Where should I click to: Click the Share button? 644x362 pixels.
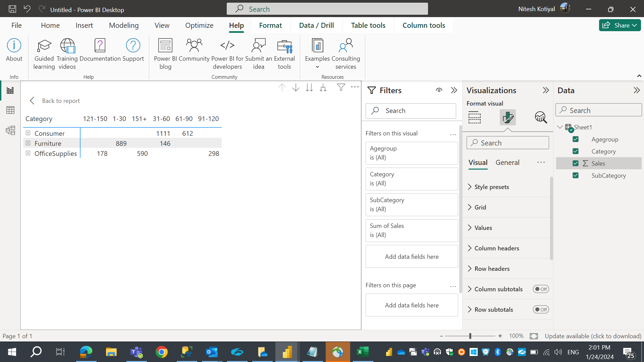(x=620, y=25)
